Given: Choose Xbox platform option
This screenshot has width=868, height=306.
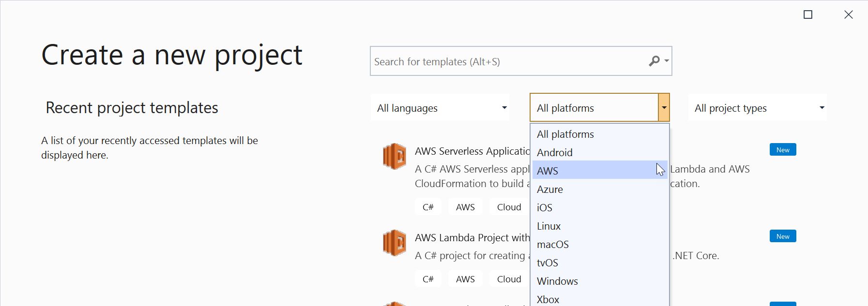Looking at the screenshot, I should (600, 299).
